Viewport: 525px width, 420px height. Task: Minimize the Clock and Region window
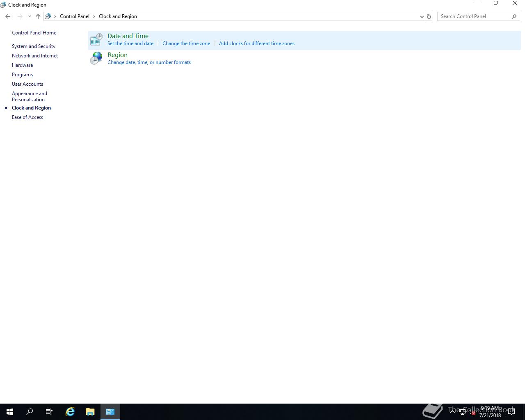tap(477, 3)
